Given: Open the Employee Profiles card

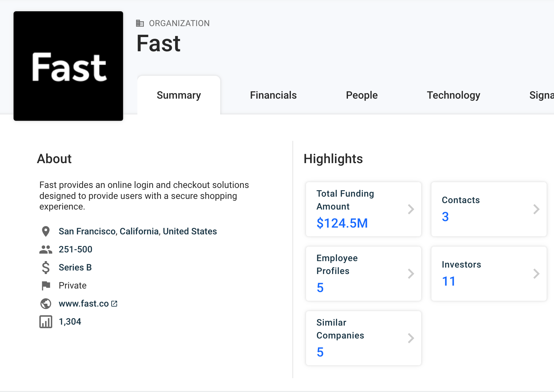Looking at the screenshot, I should [x=363, y=274].
